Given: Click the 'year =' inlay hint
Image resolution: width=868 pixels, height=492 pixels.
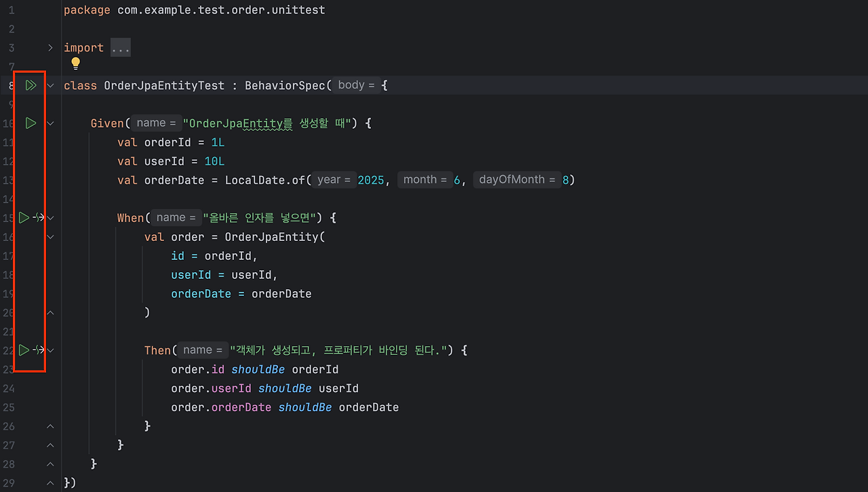Looking at the screenshot, I should [334, 180].
